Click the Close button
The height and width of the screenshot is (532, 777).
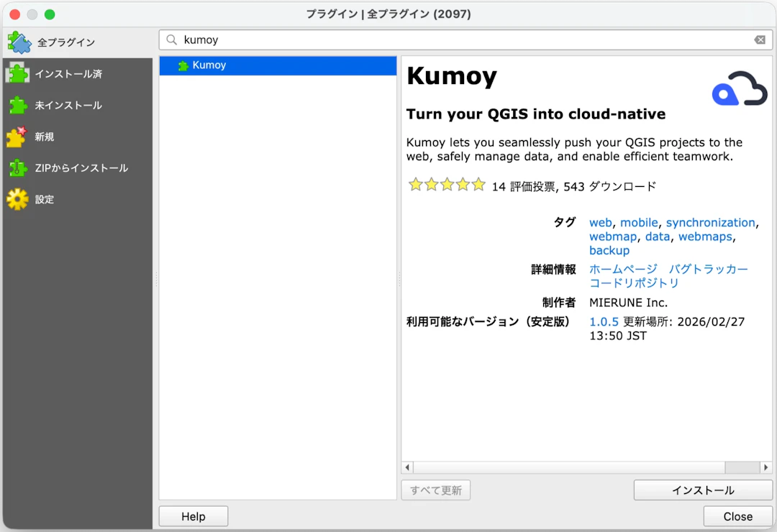[738, 516]
